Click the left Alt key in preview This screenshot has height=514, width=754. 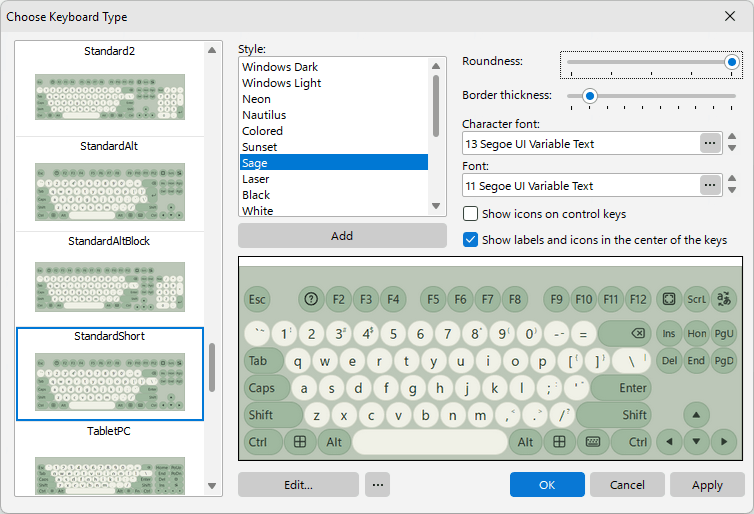tap(334, 442)
